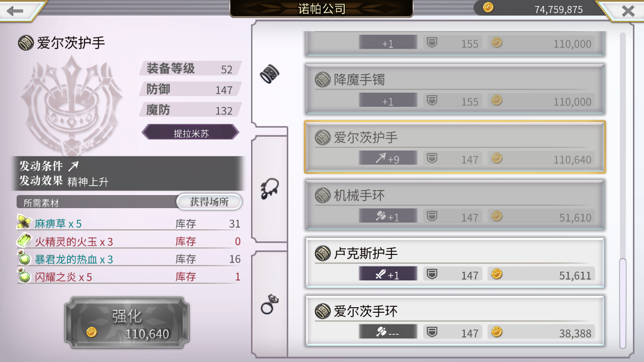Click the equipment list scrollbar thumb
Screen dimensions: 644x362
coord(623,303)
